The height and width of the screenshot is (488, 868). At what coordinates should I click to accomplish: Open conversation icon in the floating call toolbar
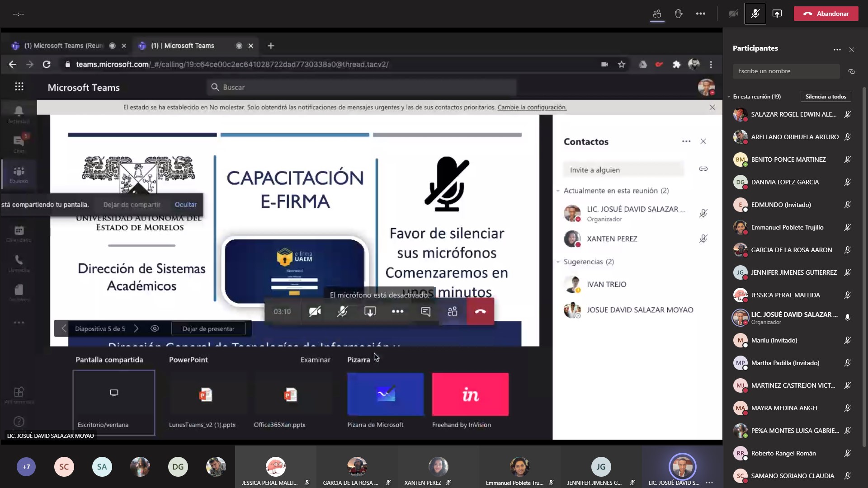coord(425,311)
